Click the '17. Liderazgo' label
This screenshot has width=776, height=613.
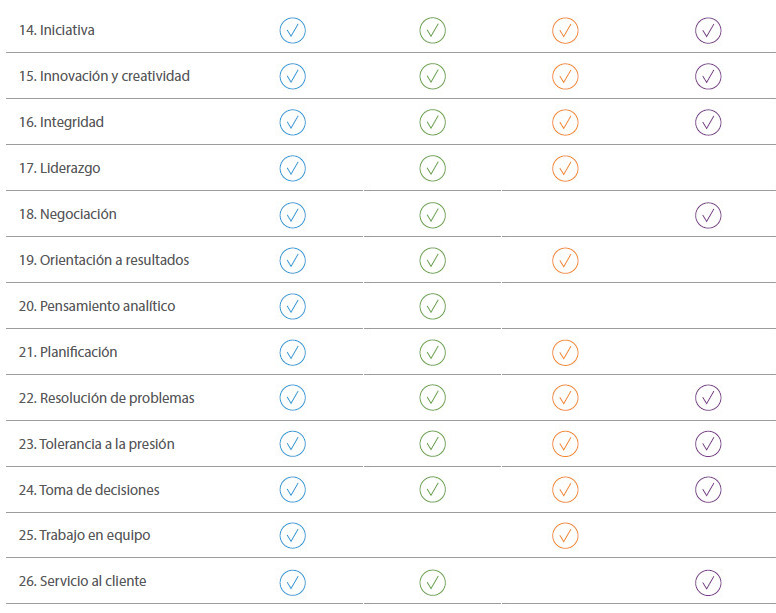tap(60, 168)
